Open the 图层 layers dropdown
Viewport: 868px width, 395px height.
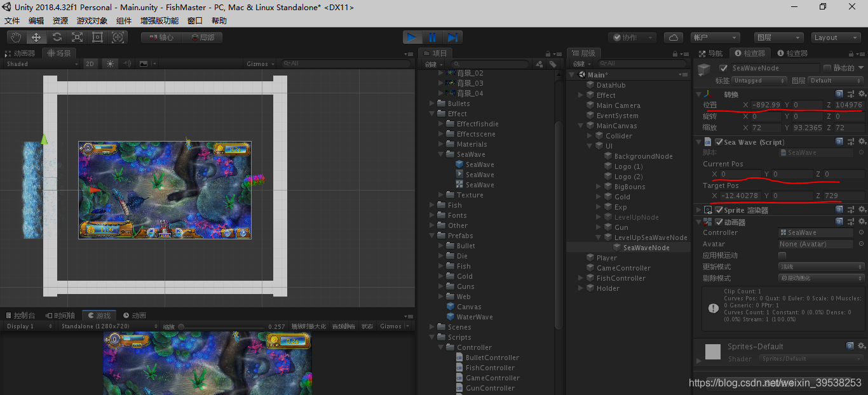(778, 37)
